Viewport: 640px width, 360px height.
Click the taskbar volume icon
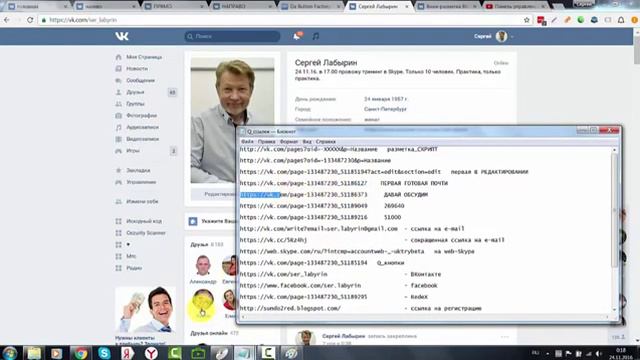point(598,353)
